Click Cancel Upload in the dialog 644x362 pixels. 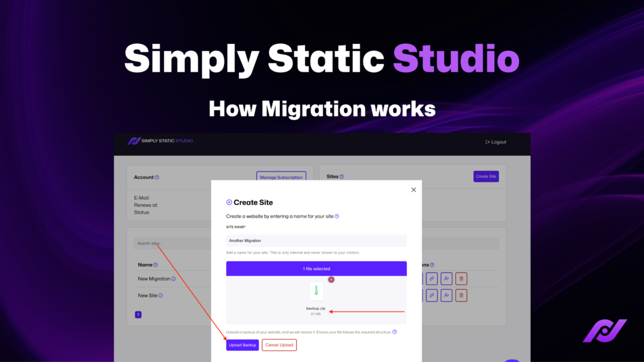[x=279, y=344]
